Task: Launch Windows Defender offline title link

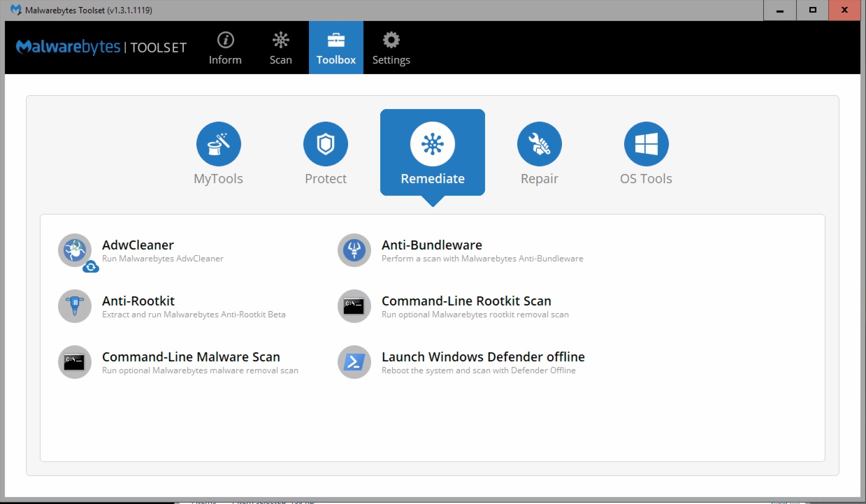Action: click(482, 357)
